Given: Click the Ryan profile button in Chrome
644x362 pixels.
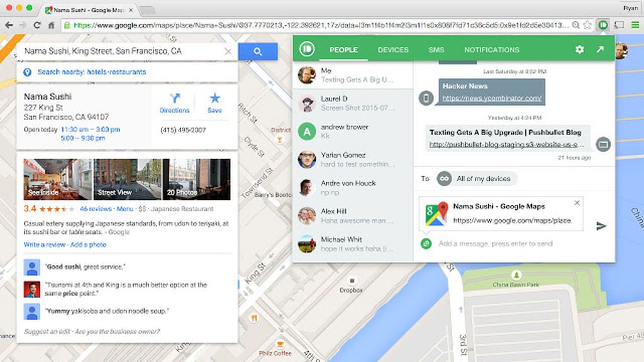Looking at the screenshot, I should click(x=630, y=8).
